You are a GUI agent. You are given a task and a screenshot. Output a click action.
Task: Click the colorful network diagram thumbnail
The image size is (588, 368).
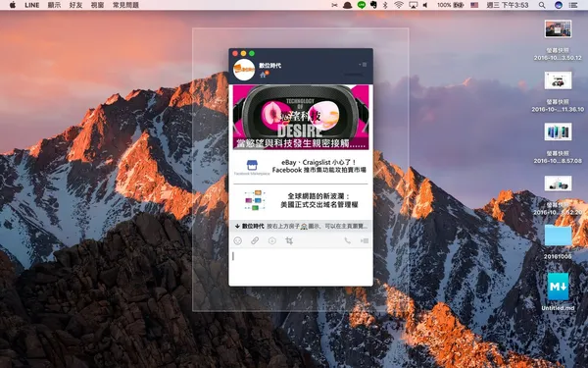pyautogui.click(x=255, y=200)
